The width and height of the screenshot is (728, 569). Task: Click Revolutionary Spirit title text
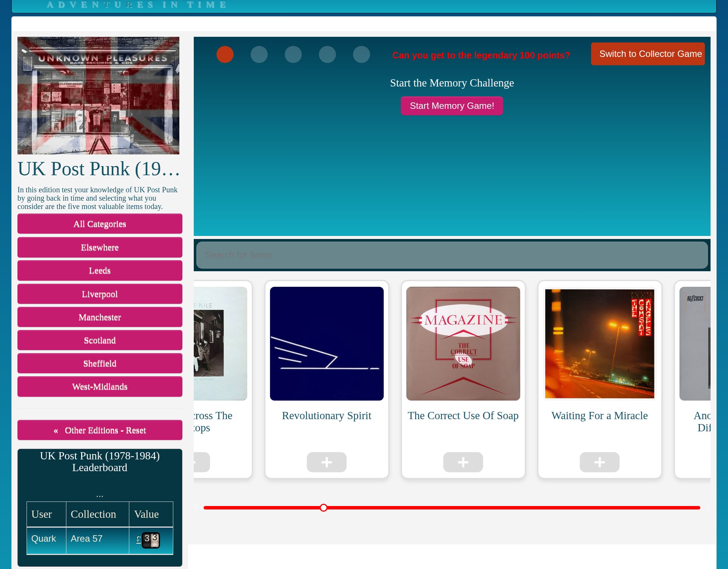[x=326, y=416]
